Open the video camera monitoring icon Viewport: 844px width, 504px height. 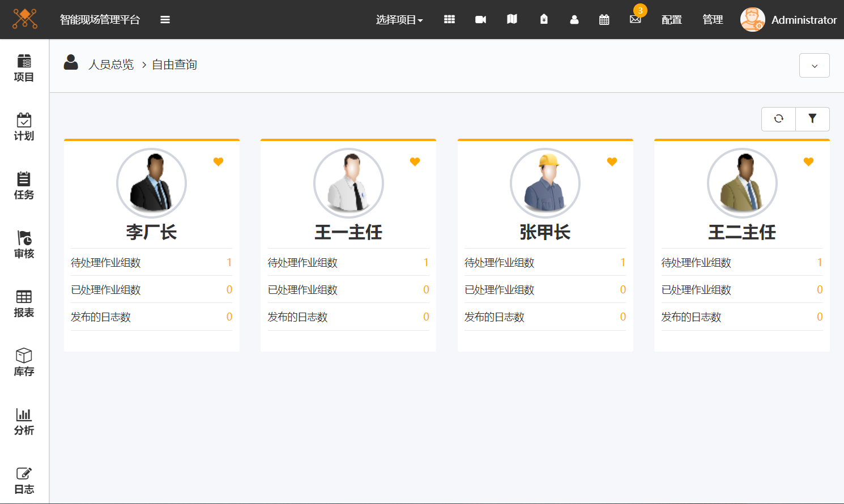point(480,20)
